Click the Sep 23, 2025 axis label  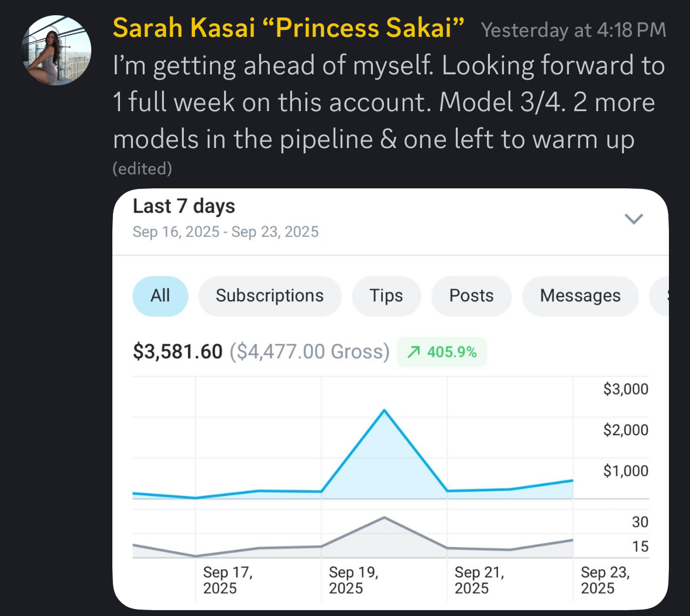click(605, 580)
